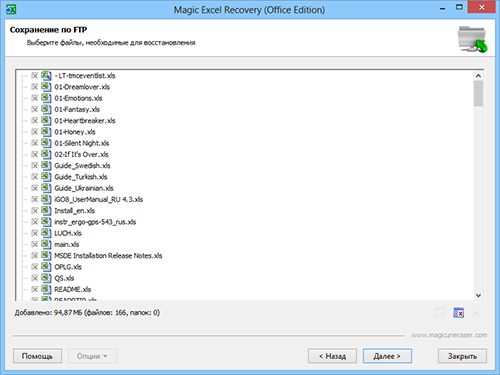Image resolution: width=500 pixels, height=375 pixels.
Task: Click the file icon beside 01-Emotions.xls
Action: tap(46, 98)
